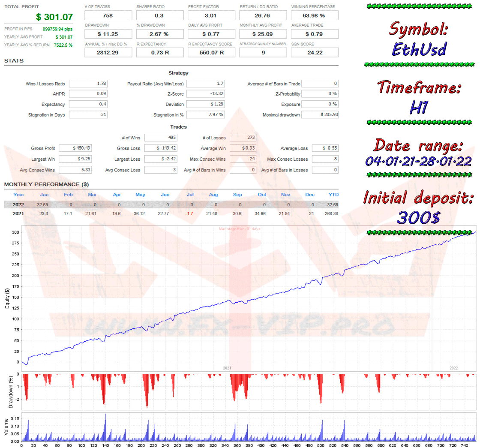Click the negative -1.7 July 2021 value
The image size is (480, 448).
[x=189, y=213]
